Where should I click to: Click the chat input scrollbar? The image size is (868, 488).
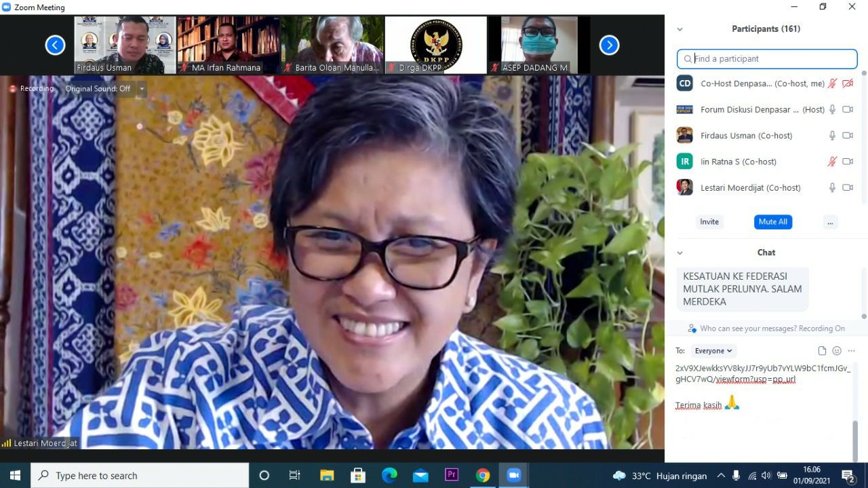pyautogui.click(x=855, y=440)
